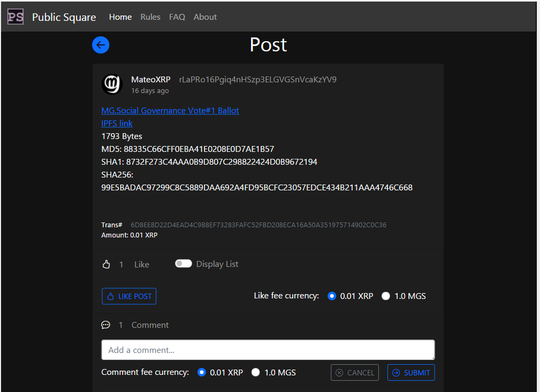Click the SHA1 hash line
The height and width of the screenshot is (392, 540).
209,162
